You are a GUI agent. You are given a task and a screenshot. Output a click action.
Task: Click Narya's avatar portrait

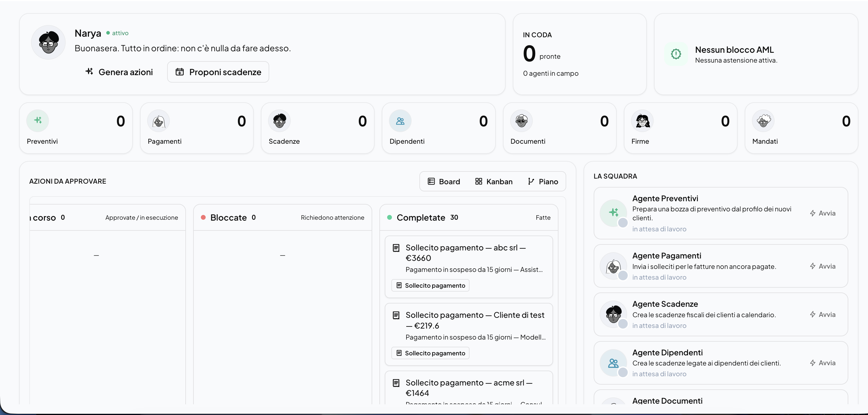[49, 42]
